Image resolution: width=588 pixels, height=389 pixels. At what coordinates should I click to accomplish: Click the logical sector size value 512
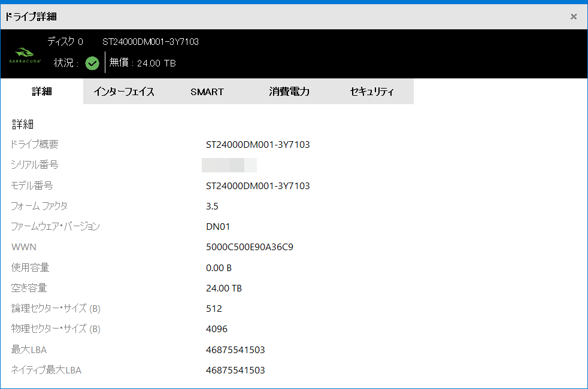click(214, 309)
